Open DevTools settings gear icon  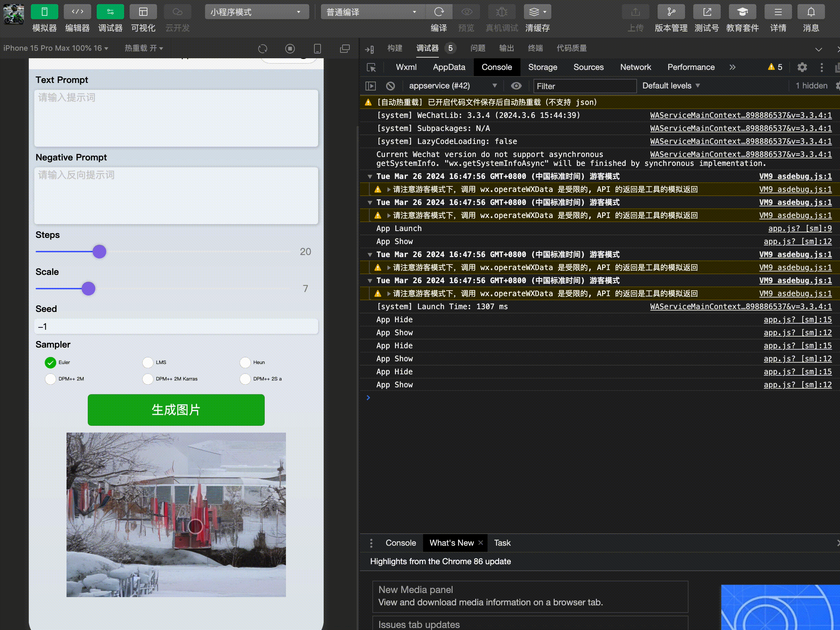point(802,67)
